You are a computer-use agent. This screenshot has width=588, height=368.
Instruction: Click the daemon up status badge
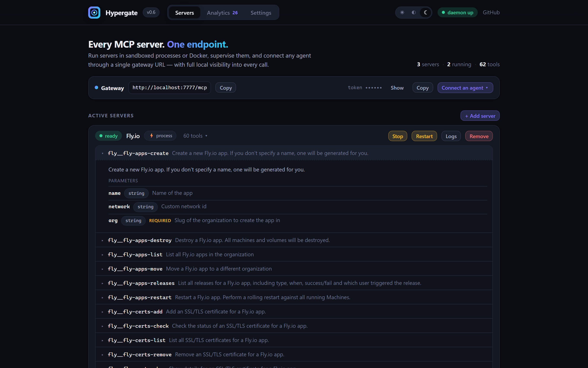[457, 12]
